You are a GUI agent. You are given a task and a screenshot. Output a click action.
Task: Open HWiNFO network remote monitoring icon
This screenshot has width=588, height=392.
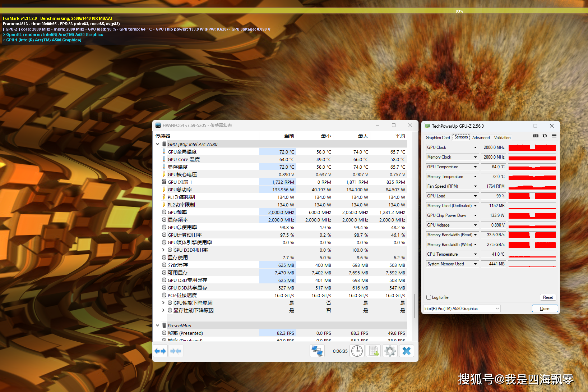317,351
